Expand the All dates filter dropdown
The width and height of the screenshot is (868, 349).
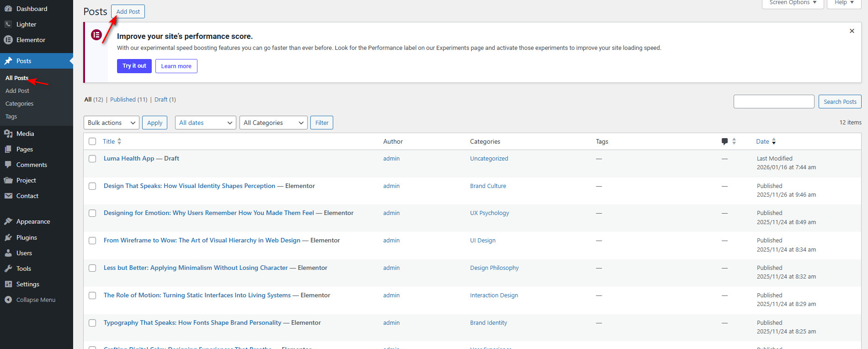tap(205, 123)
